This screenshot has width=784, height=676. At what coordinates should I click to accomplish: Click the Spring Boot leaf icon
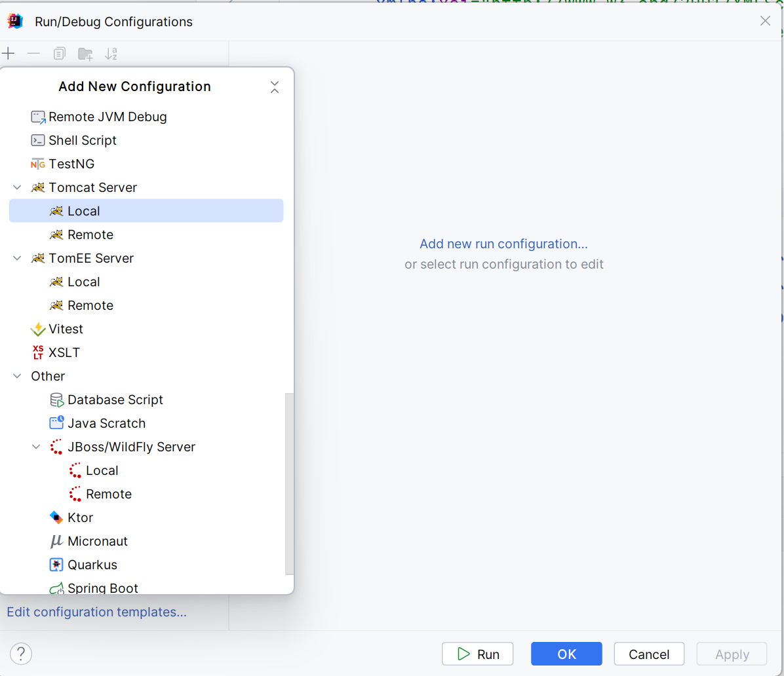point(56,588)
